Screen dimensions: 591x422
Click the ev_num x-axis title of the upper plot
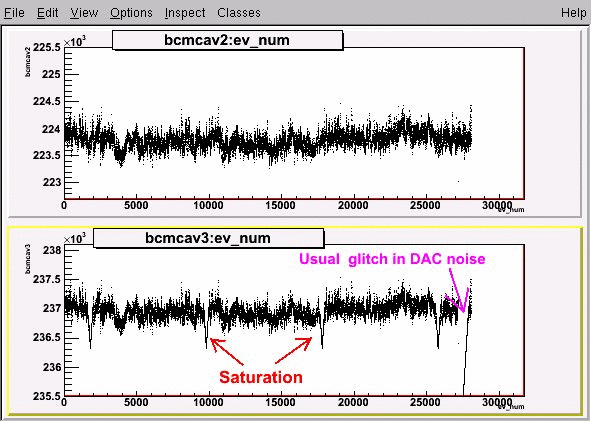[511, 209]
